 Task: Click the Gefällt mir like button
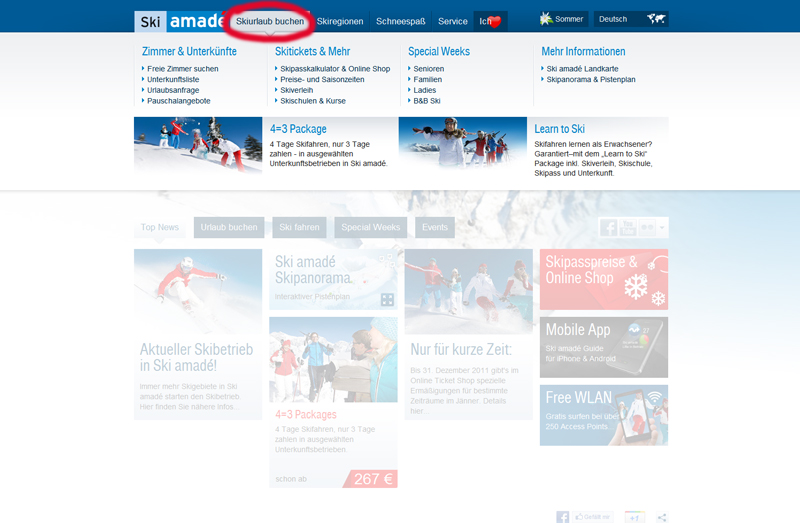click(592, 517)
